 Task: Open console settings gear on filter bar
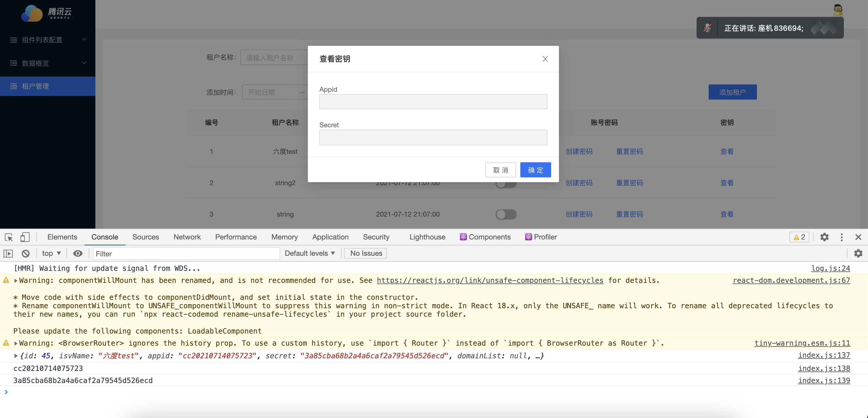click(x=858, y=253)
